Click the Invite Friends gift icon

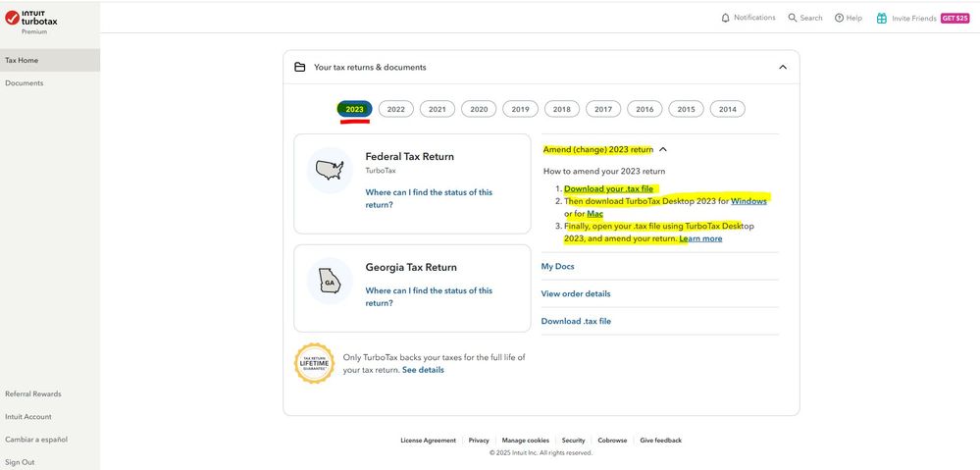tap(881, 18)
